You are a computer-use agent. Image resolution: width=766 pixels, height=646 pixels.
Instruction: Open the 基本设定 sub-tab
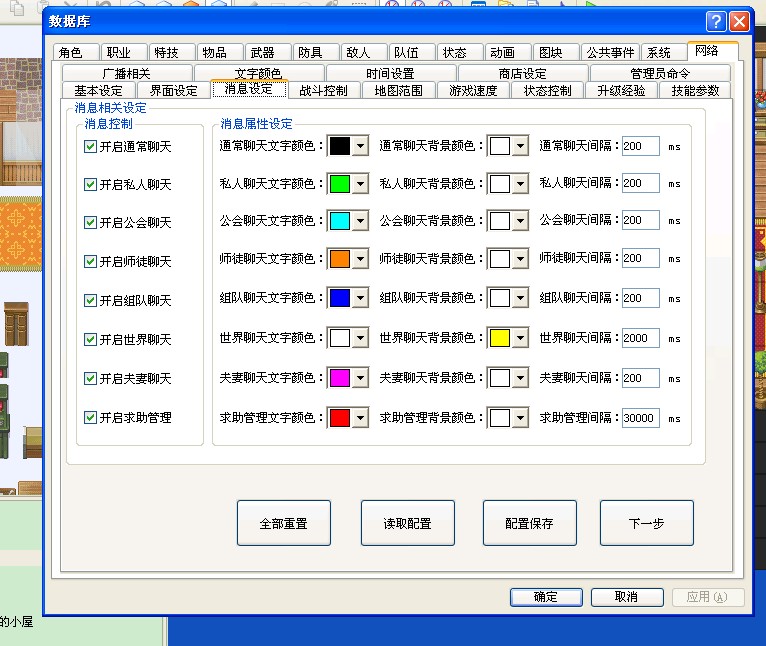pyautogui.click(x=99, y=90)
